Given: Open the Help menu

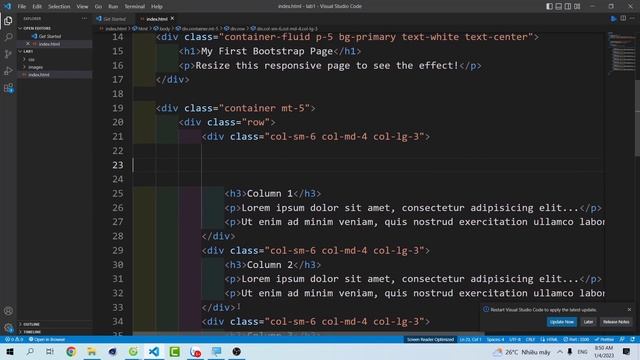Looking at the screenshot, I should (157, 7).
